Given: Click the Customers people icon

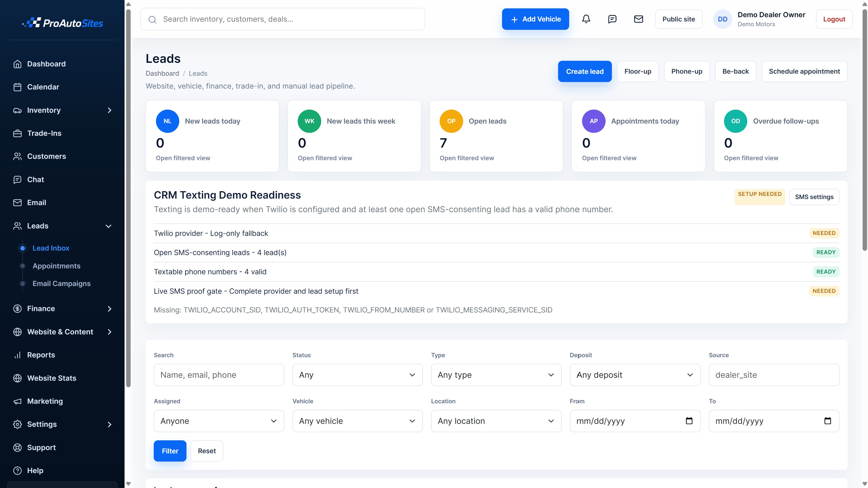Looking at the screenshot, I should point(17,156).
